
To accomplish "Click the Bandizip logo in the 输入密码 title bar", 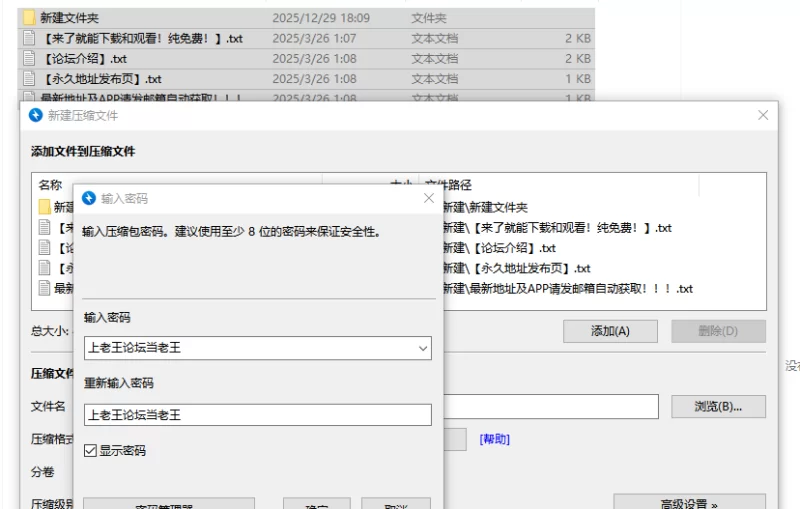I will [89, 198].
